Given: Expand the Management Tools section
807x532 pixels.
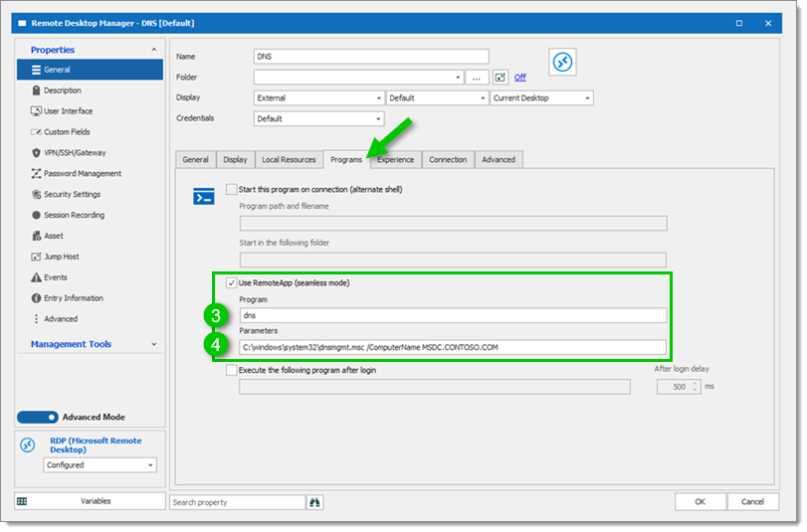Looking at the screenshot, I should [x=154, y=344].
